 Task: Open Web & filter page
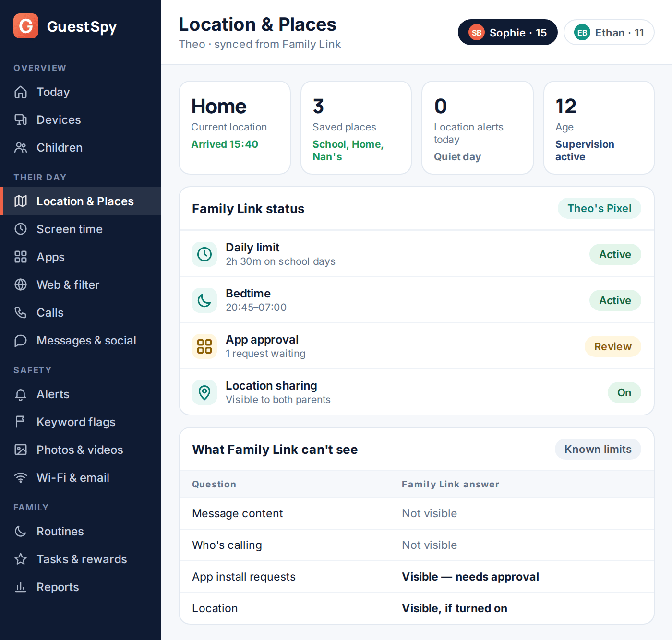(81, 284)
